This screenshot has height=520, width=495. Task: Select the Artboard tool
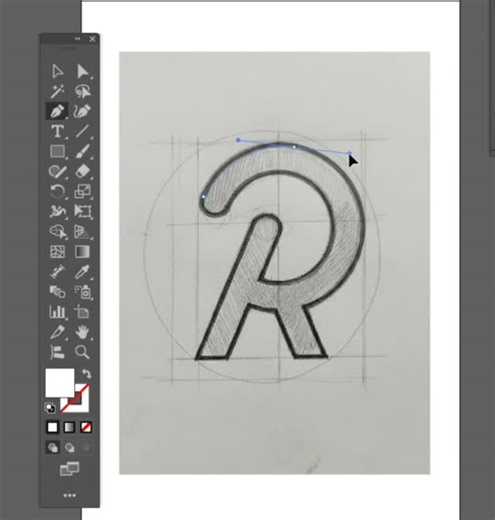point(82,312)
